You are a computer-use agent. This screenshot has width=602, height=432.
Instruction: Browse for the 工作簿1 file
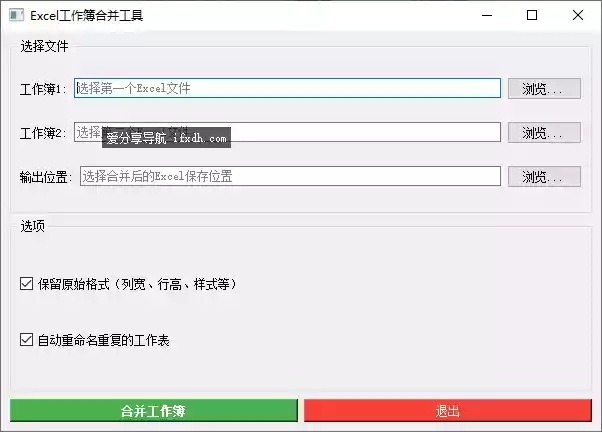(543, 88)
